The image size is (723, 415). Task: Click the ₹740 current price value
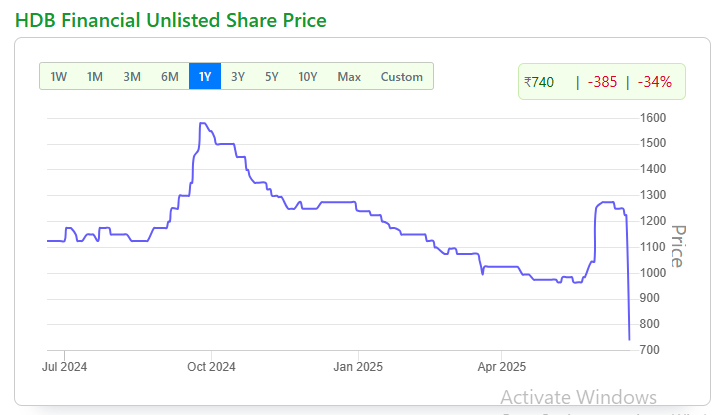pos(539,82)
